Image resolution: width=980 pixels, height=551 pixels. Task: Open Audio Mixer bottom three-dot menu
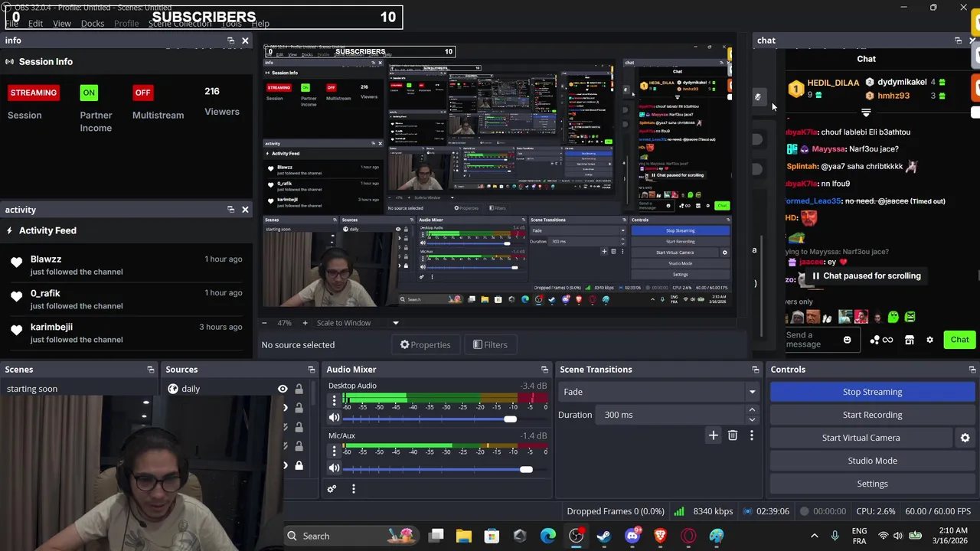pyautogui.click(x=353, y=488)
